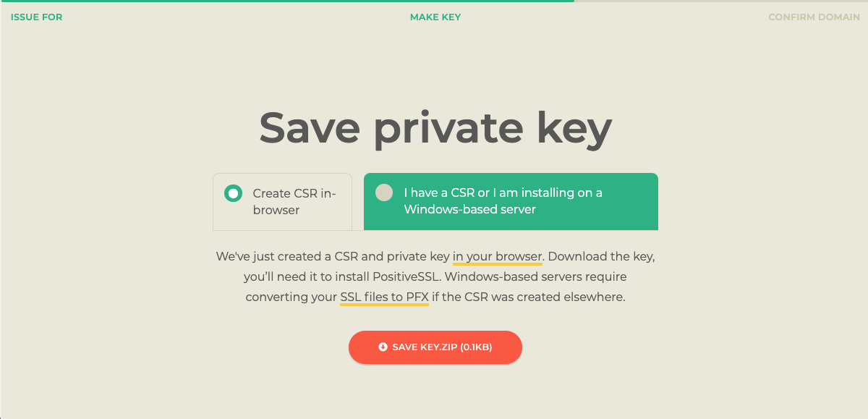Open the "SSL files to PFX" link
Image resolution: width=868 pixels, height=419 pixels.
(384, 297)
